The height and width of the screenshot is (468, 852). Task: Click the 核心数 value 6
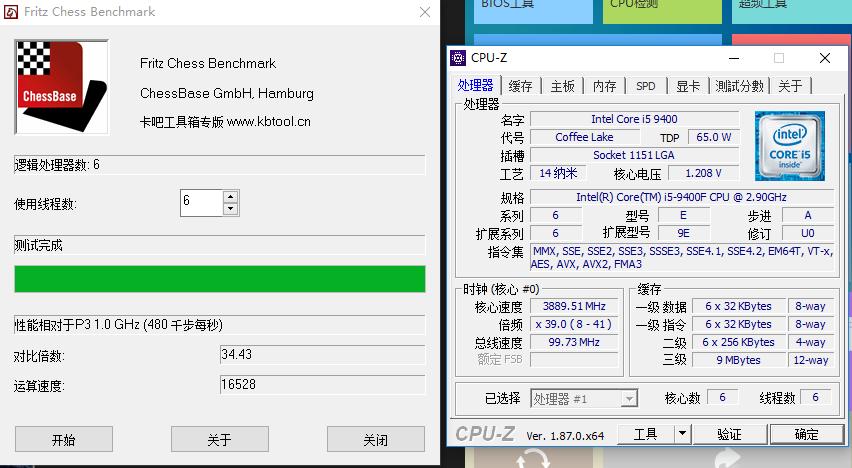(722, 397)
